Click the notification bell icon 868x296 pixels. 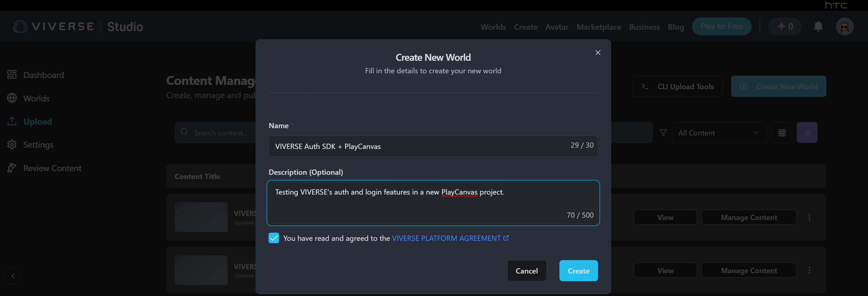818,26
